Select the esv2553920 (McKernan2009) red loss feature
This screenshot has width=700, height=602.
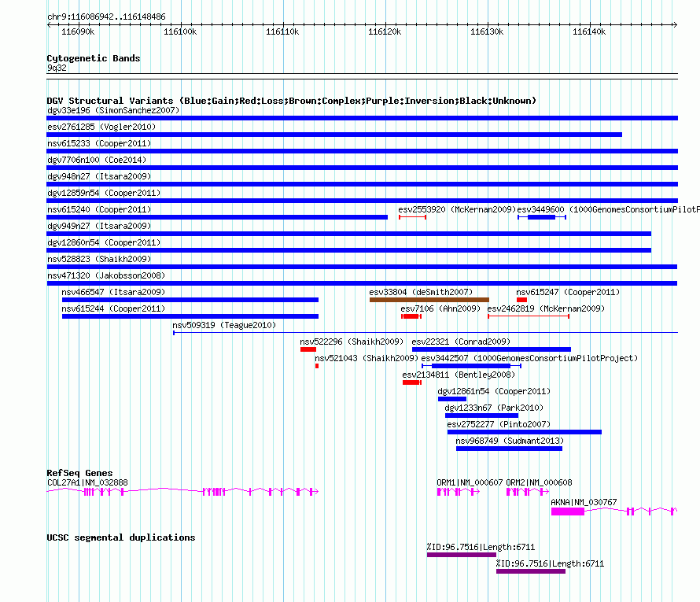412,217
